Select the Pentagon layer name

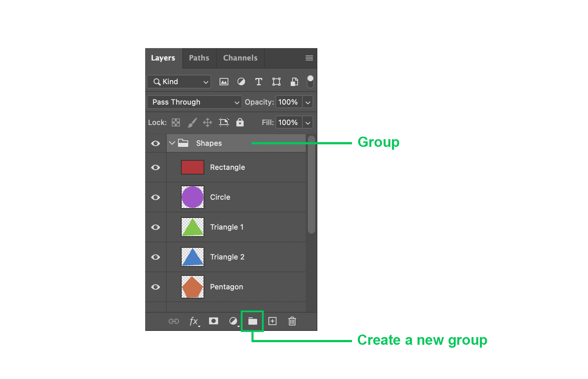[x=227, y=287]
